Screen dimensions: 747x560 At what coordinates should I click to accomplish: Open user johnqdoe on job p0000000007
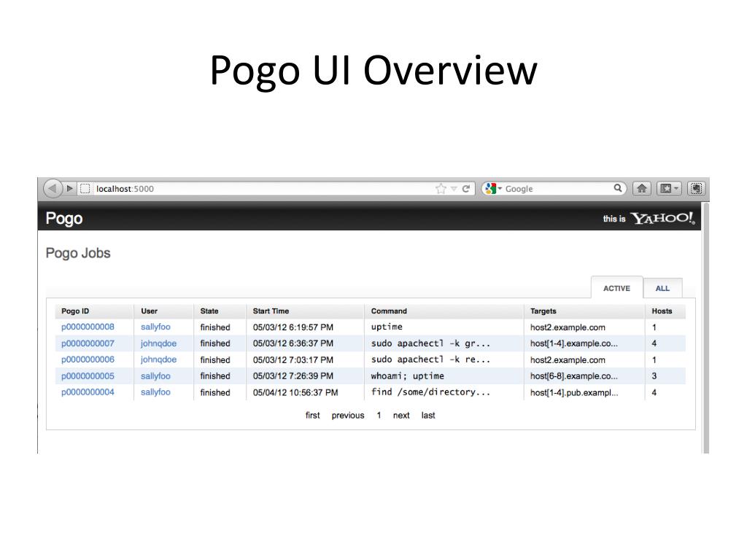tap(158, 343)
